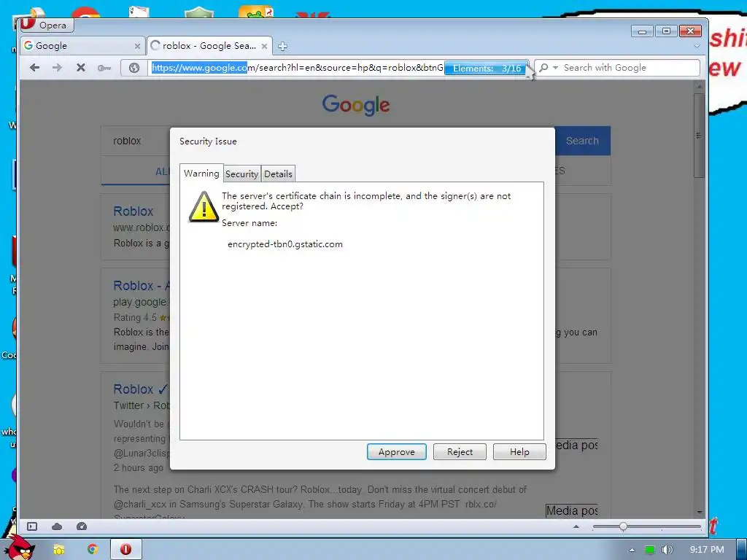Go back with the back arrow
Screen dimensions: 747x560
pyautogui.click(x=34, y=68)
